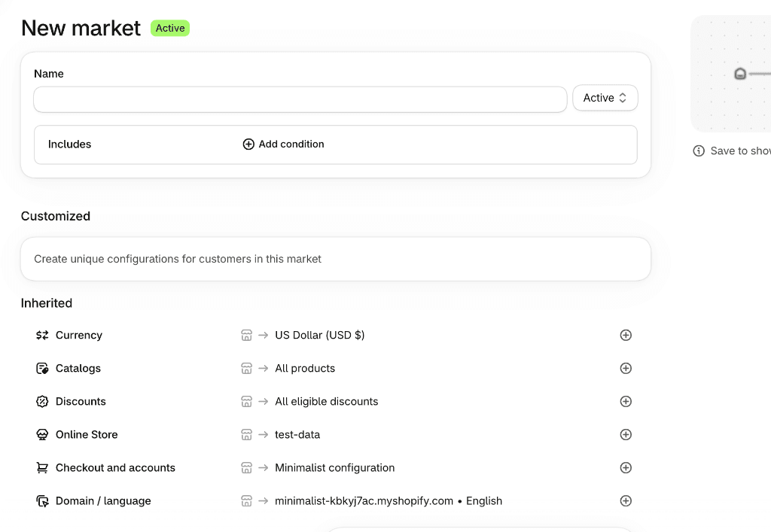Screen dimensions: 771x532
Task: Click the Domain / language icon
Action: pos(42,501)
